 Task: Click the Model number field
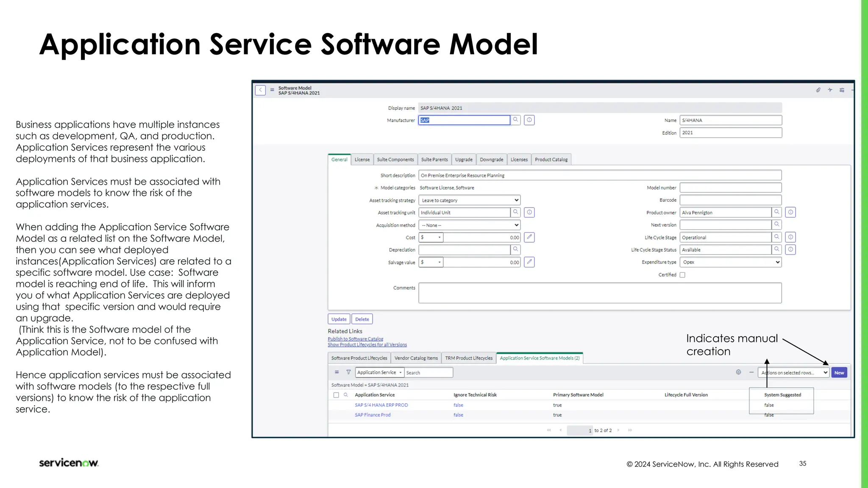pos(731,188)
